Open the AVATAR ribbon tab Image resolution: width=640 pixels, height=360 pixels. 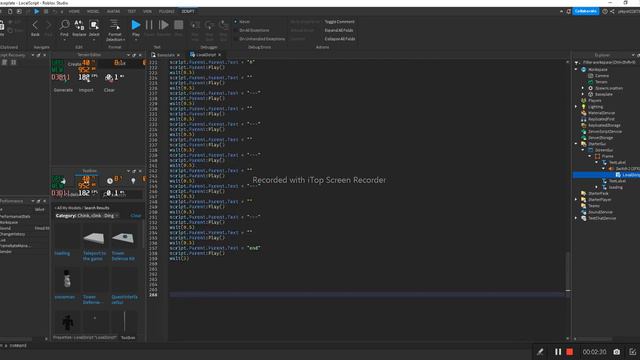coord(113,11)
